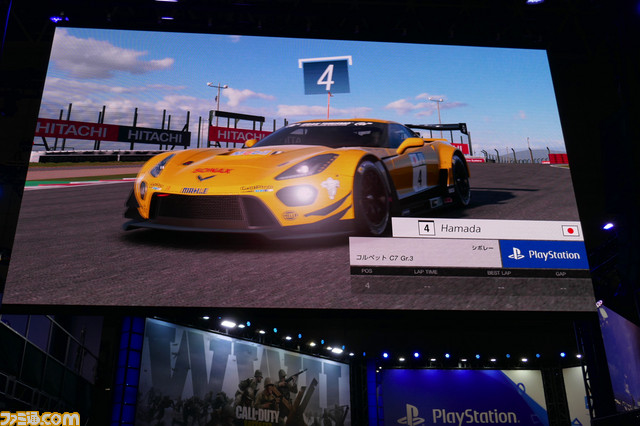The image size is (640, 426).
Task: Click the MAHLE decal on the front bumper
Action: pos(194,191)
